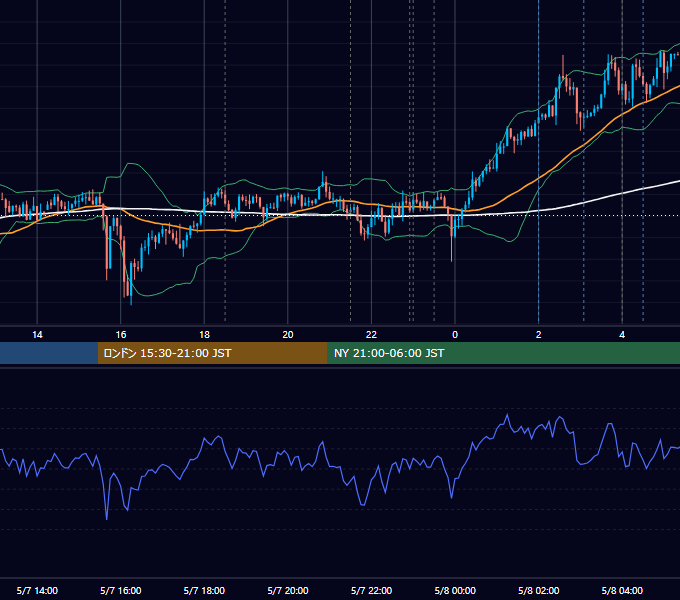The height and width of the screenshot is (600, 680).
Task: Click the 18 hour label on upper axis
Action: (x=204, y=335)
